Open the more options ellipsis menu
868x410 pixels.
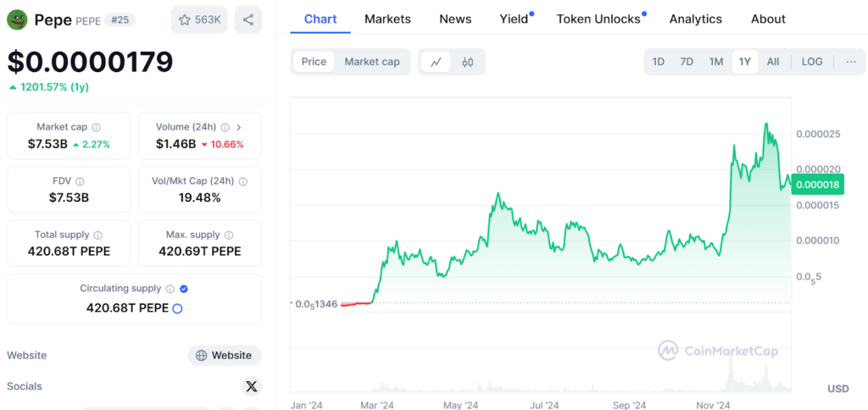[x=850, y=62]
